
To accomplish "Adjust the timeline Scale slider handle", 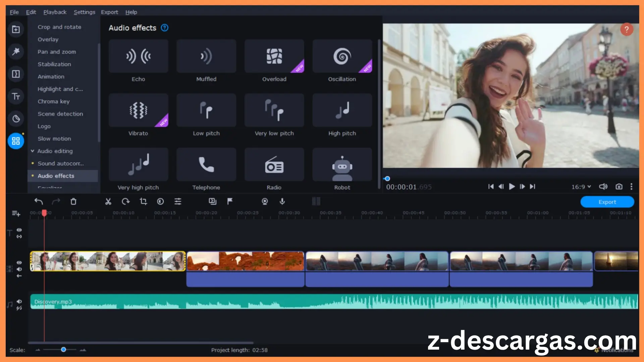I will tap(63, 350).
